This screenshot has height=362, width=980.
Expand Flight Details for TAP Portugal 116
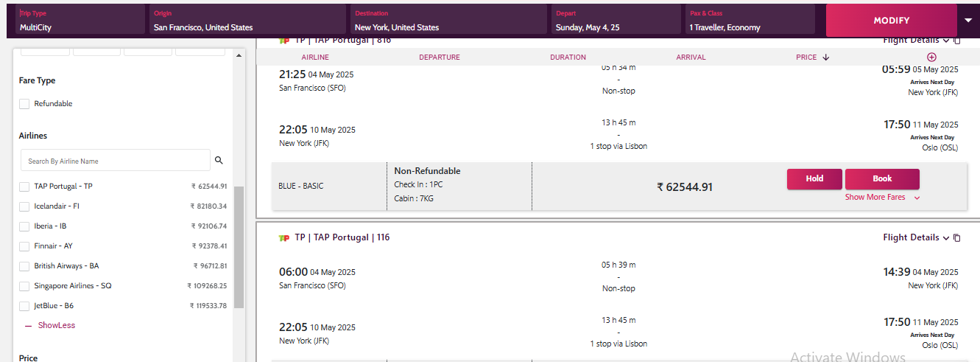(916, 237)
